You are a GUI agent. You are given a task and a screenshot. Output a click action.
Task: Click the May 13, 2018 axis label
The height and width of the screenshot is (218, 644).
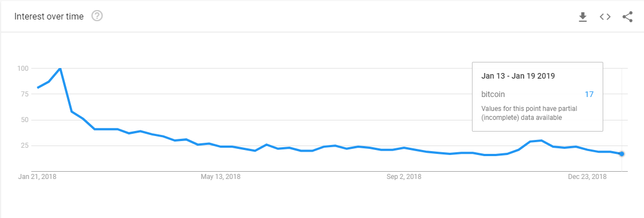(x=221, y=177)
